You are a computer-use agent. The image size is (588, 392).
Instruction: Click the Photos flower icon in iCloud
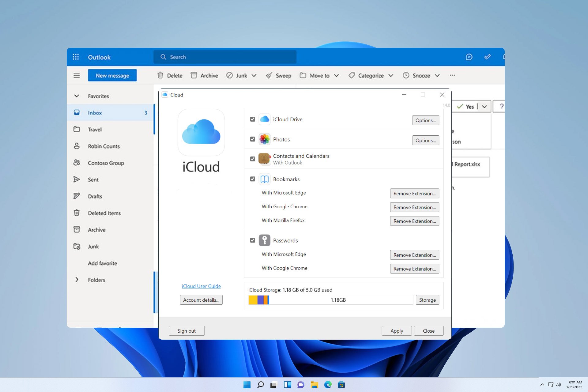265,139
